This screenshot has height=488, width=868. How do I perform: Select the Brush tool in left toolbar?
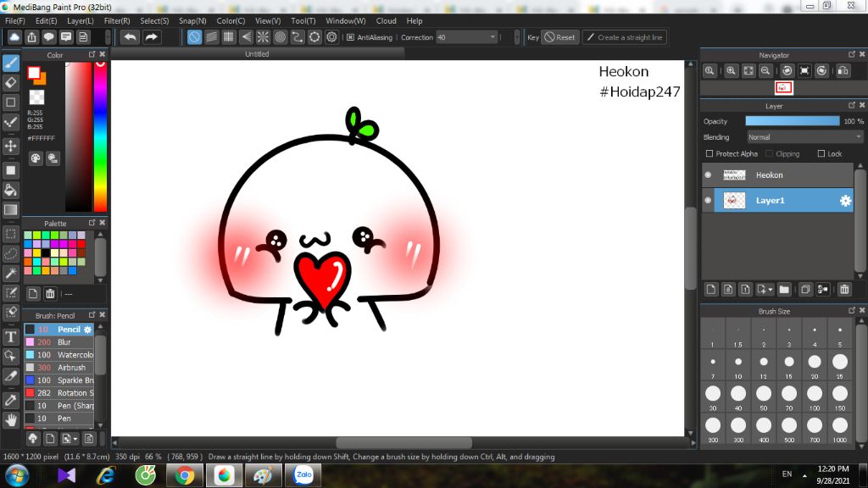click(x=10, y=63)
